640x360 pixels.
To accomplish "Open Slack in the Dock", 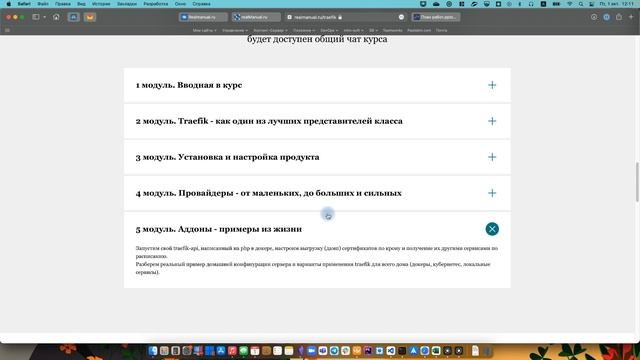I will 345,351.
